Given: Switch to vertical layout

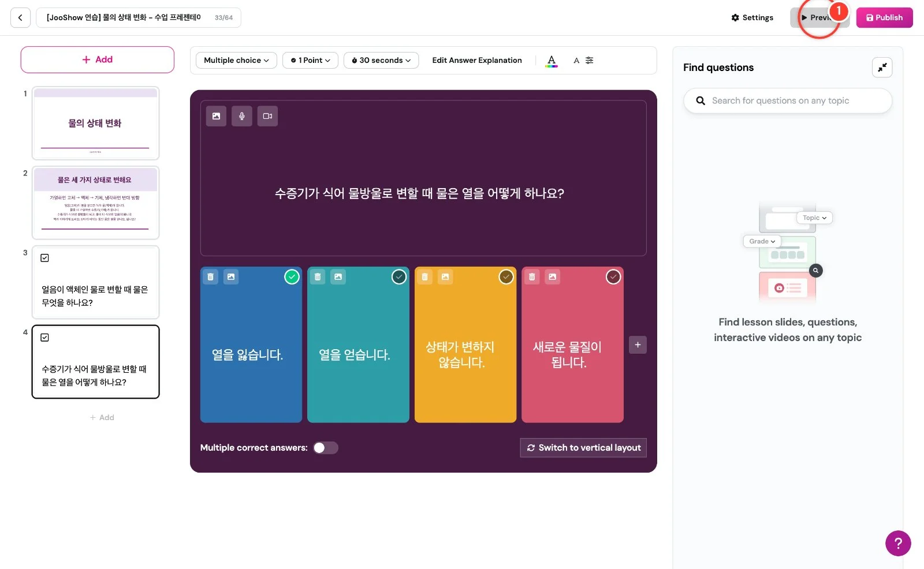Looking at the screenshot, I should click(583, 448).
